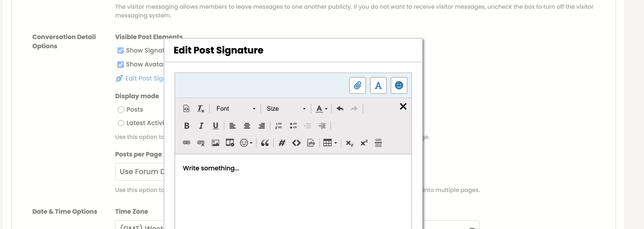
Task: Insert PHP code block
Action: click(311, 143)
